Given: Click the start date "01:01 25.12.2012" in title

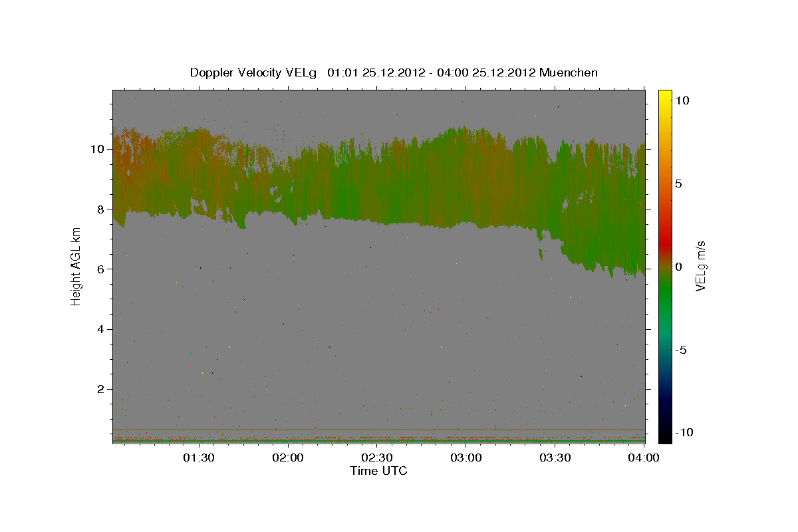Looking at the screenshot, I should 375,72.
